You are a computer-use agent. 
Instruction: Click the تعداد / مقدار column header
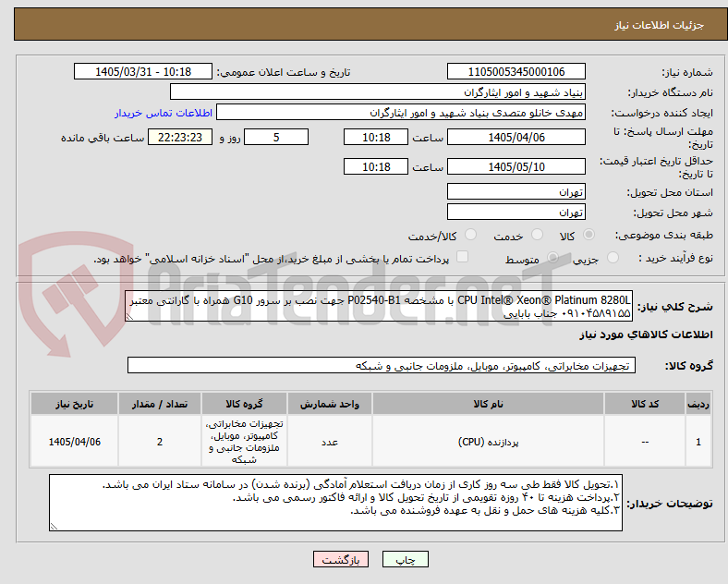tap(160, 404)
